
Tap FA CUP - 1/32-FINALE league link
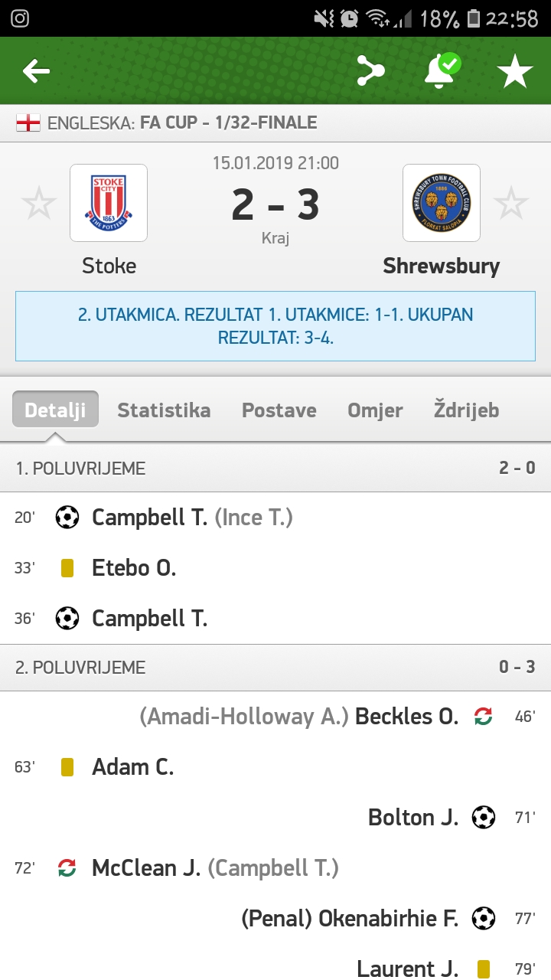coord(228,122)
